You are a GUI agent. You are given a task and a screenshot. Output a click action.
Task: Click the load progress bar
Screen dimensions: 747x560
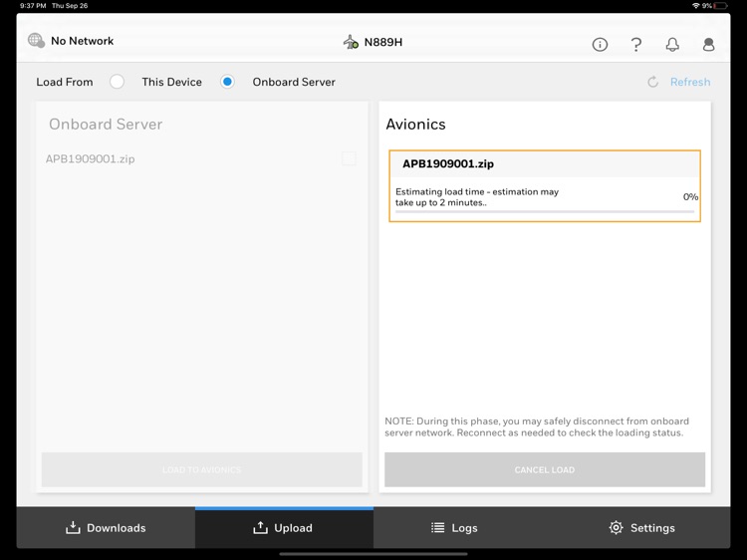[545, 211]
